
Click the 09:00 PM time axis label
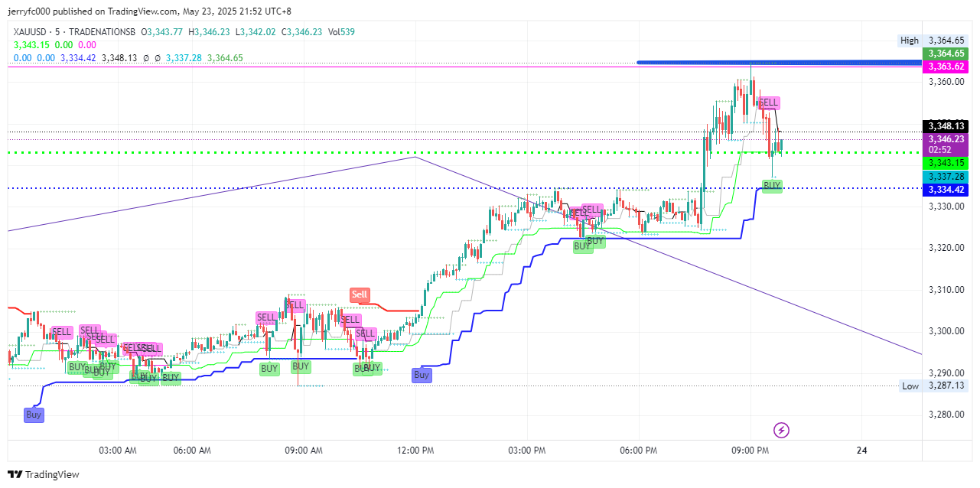pyautogui.click(x=750, y=451)
